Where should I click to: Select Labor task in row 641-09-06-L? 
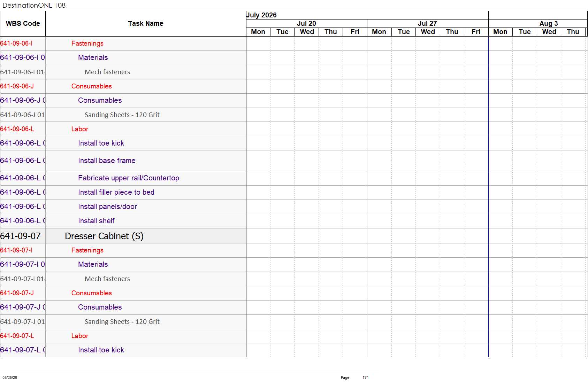80,129
